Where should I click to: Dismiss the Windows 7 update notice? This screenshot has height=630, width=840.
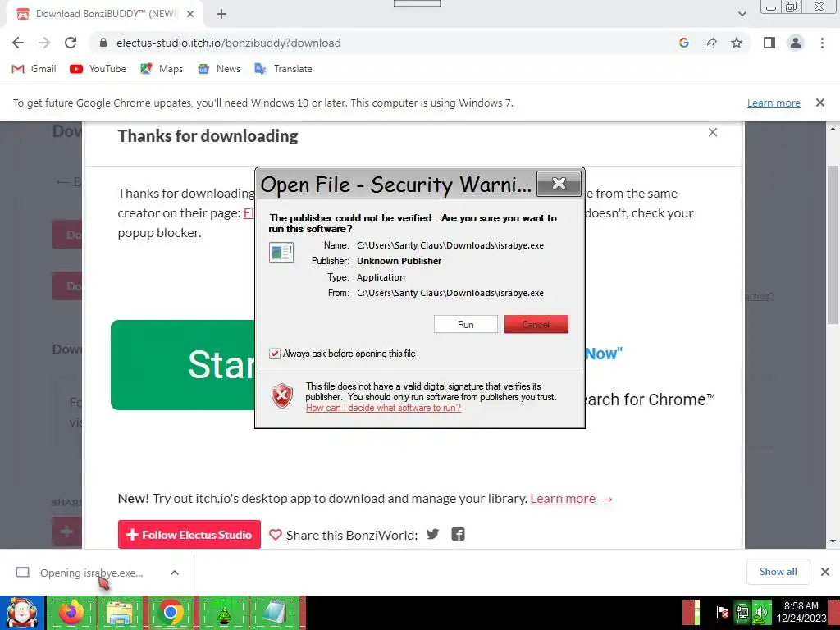coord(820,103)
